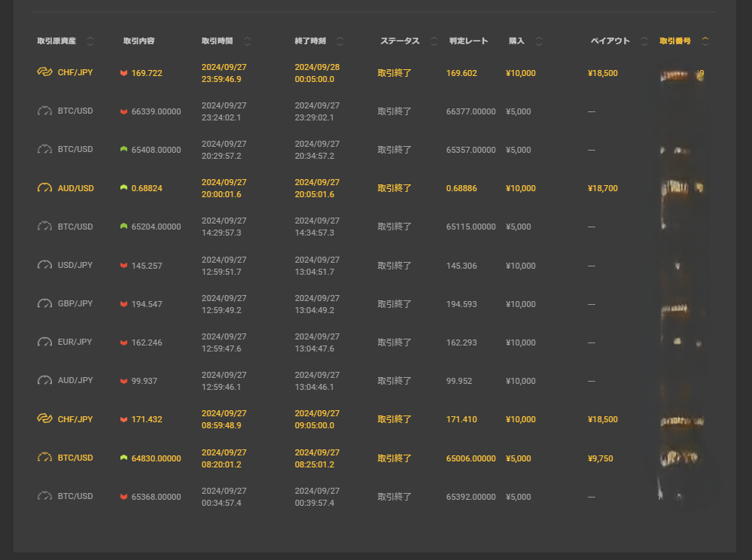Click the green up arrow beside 65408.00000
Viewport: 752px width, 560px height.
tap(123, 150)
